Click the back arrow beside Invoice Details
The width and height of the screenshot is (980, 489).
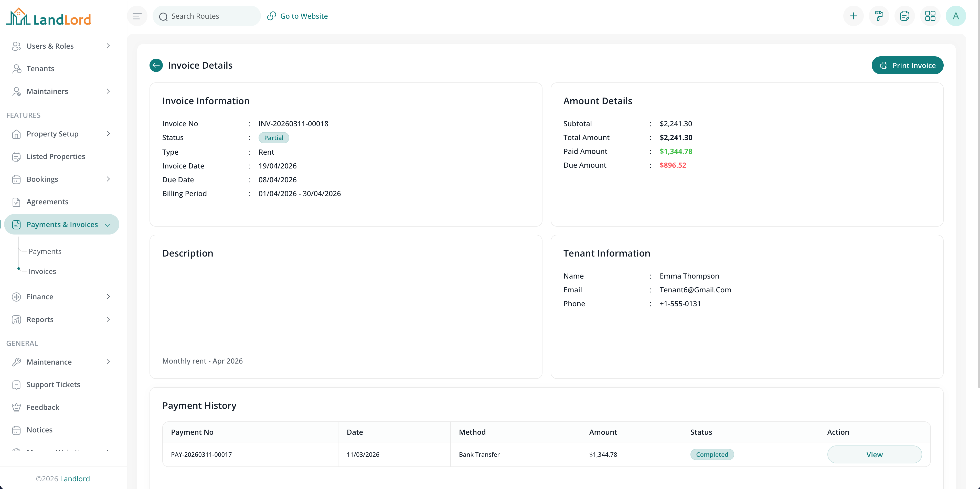tap(156, 65)
